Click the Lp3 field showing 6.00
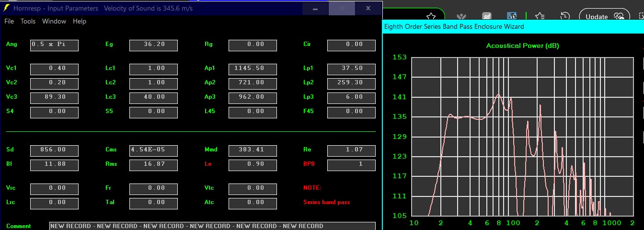644x230 pixels. 351,98
